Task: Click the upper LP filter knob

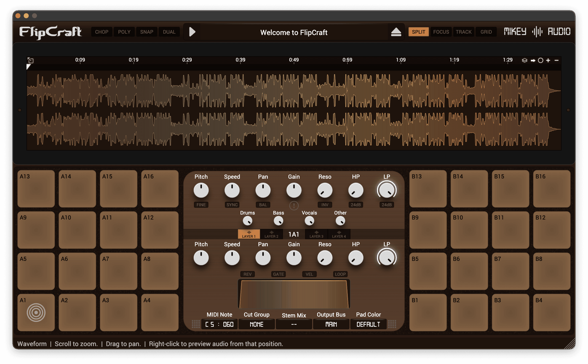Action: tap(387, 190)
